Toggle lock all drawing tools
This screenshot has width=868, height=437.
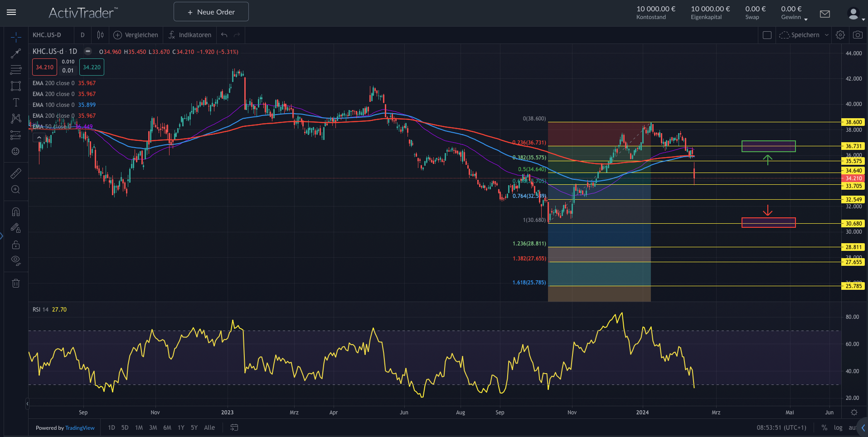click(x=16, y=245)
